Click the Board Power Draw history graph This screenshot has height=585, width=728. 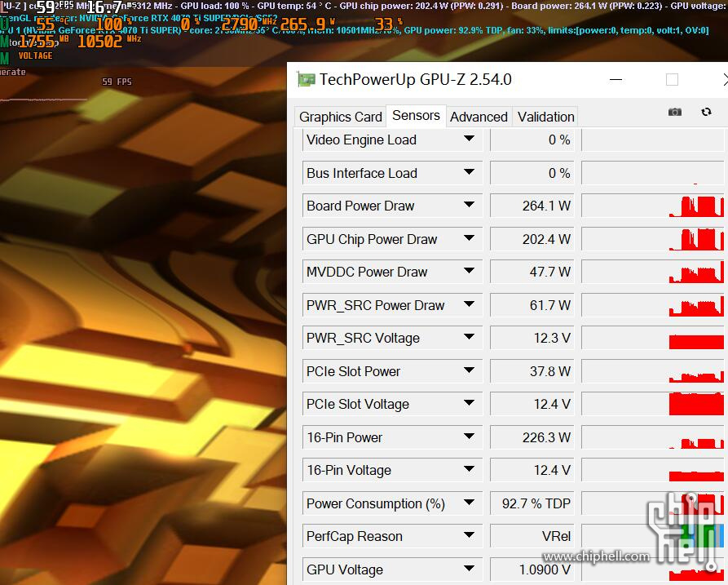tap(653, 206)
